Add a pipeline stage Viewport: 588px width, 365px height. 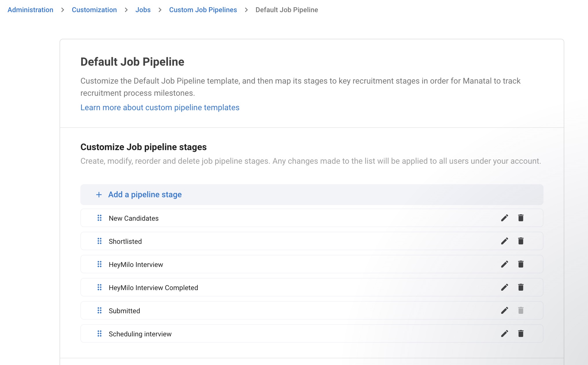tap(145, 195)
